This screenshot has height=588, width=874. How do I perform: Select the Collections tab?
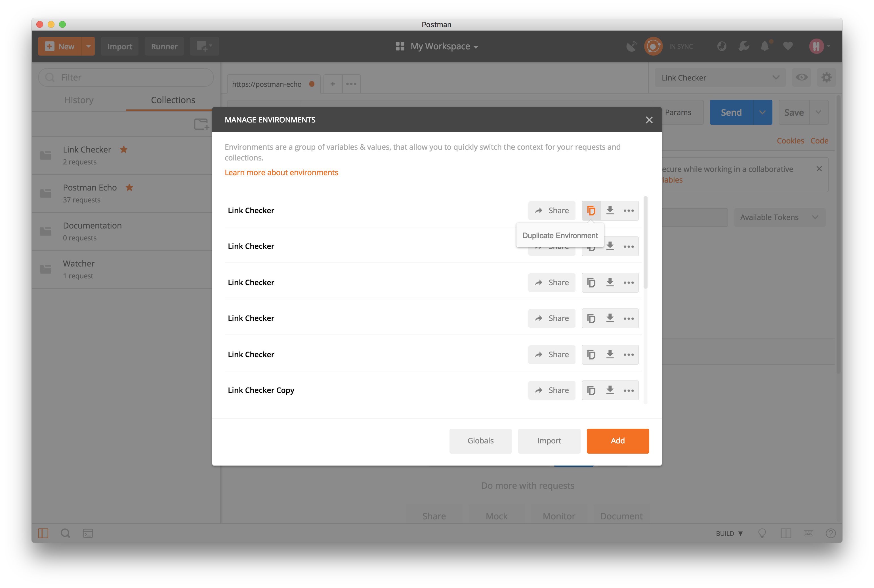pyautogui.click(x=173, y=100)
